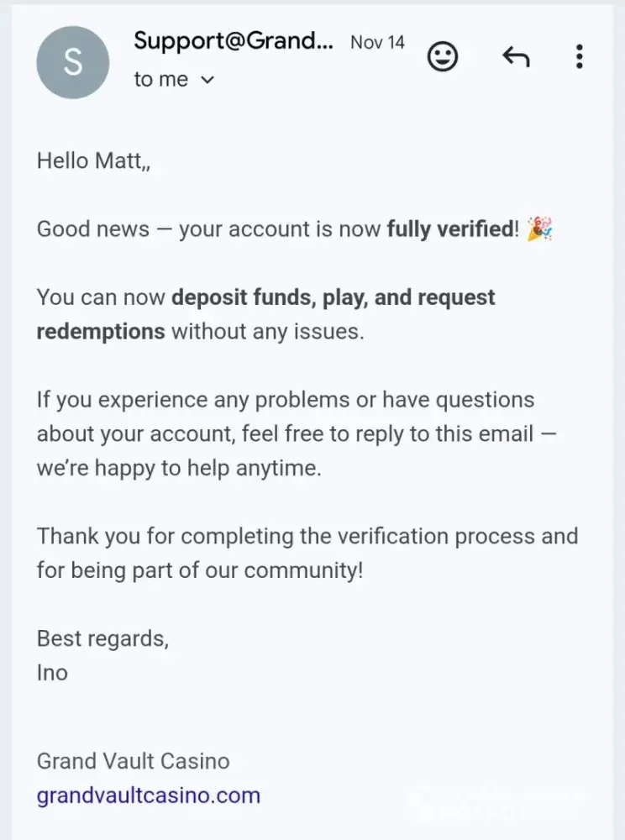Click the reply arrow icon
This screenshot has height=840, width=625.
(x=516, y=56)
